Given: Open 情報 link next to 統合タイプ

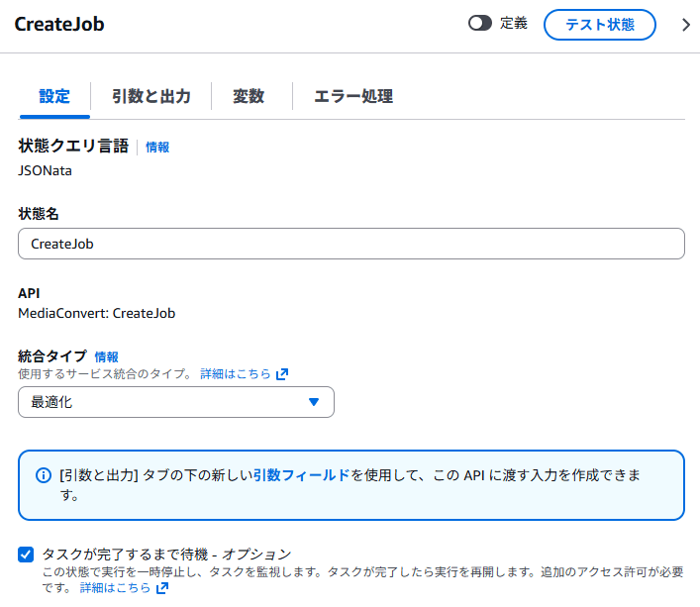Looking at the screenshot, I should tap(107, 356).
